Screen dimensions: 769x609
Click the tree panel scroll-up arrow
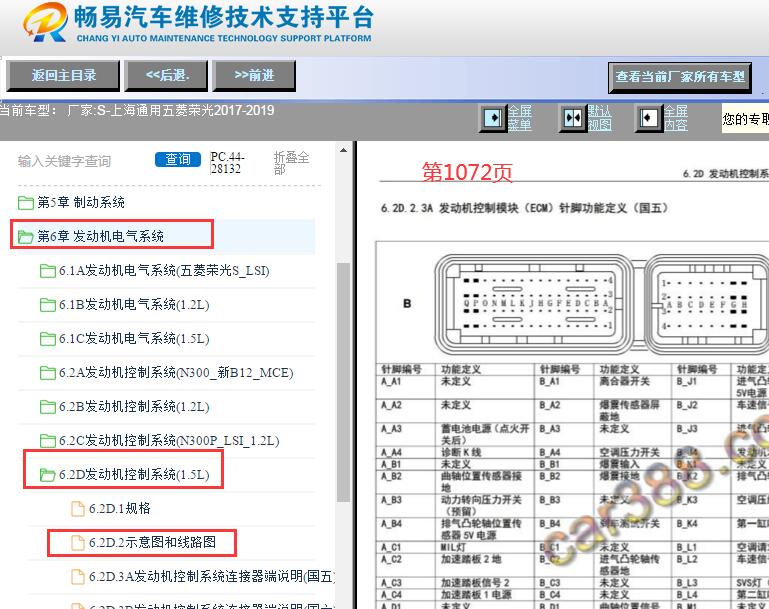[x=343, y=150]
